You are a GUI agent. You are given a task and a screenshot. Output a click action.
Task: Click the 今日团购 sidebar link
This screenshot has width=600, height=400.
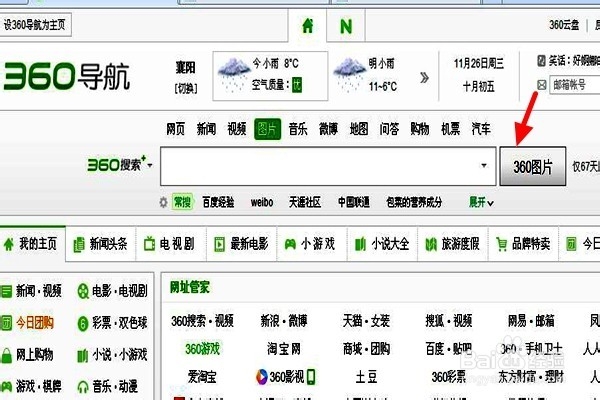[x=35, y=323]
